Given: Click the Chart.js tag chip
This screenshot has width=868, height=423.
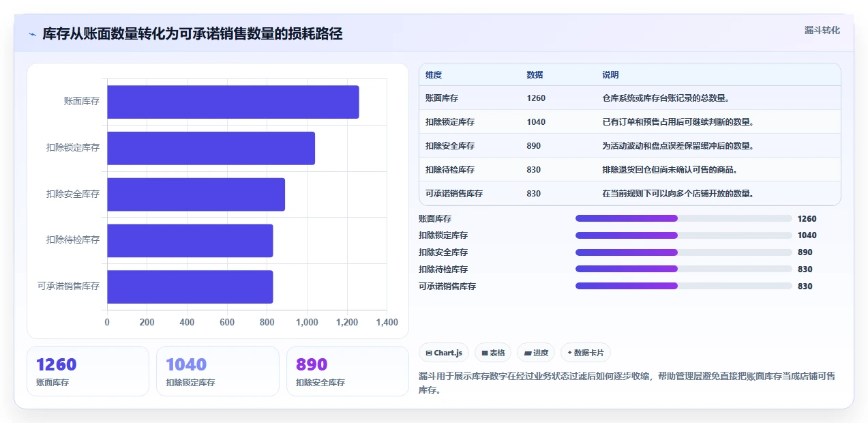Looking at the screenshot, I should (444, 353).
